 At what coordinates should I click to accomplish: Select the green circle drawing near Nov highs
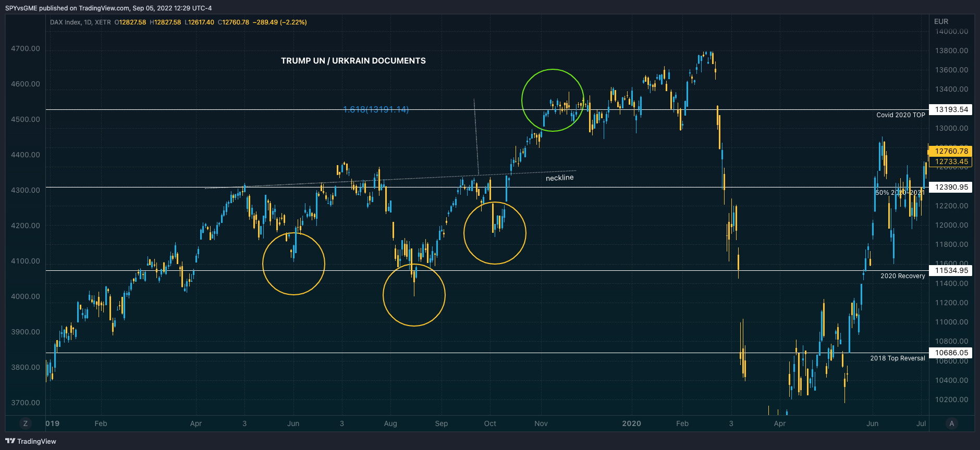[553, 100]
